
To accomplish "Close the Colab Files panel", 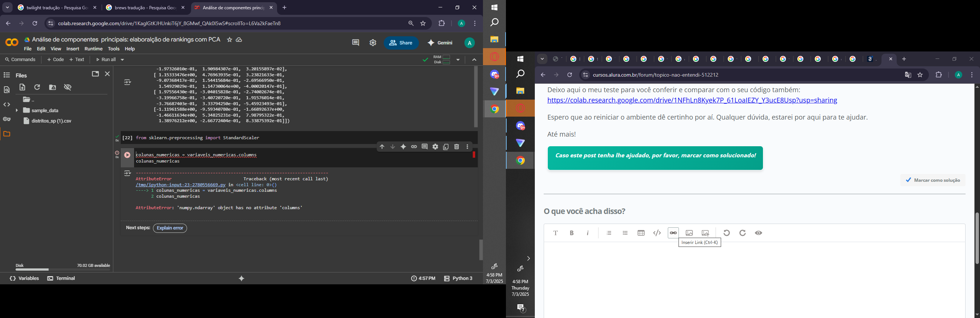I will pyautogui.click(x=108, y=74).
